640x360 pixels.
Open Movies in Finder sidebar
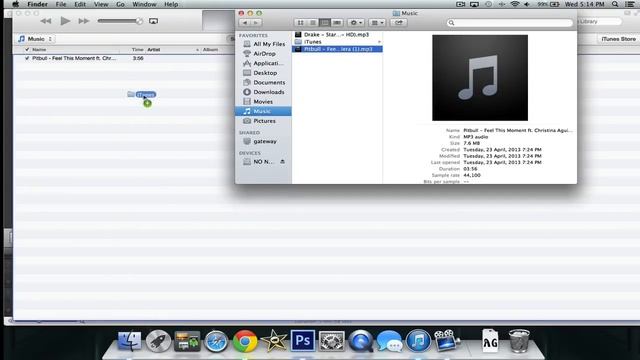[x=264, y=102]
